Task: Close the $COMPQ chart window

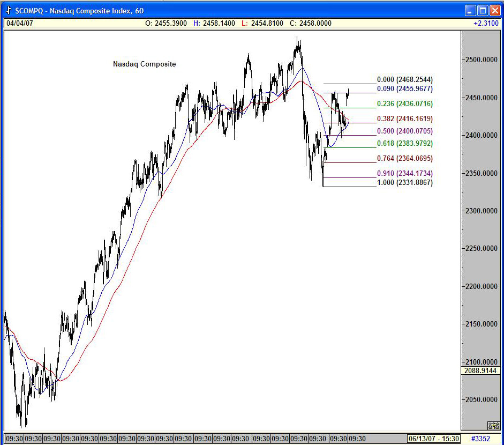Action: click(495, 11)
